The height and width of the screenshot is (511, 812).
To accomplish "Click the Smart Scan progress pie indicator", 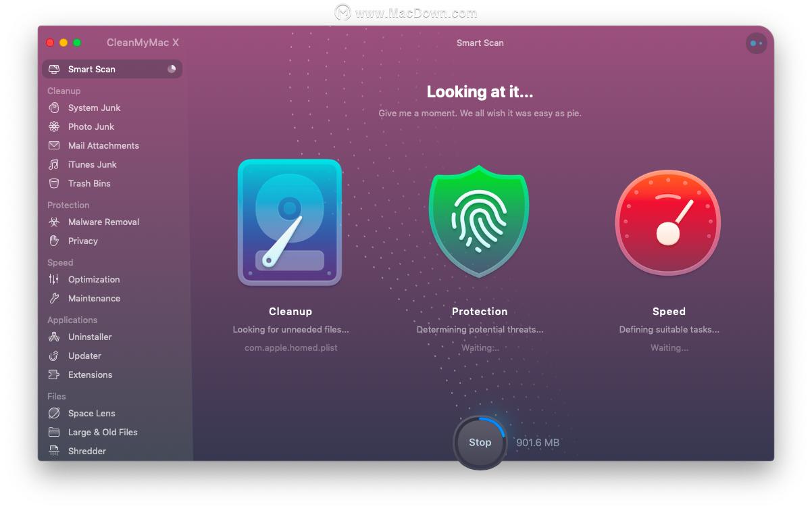I will click(172, 69).
